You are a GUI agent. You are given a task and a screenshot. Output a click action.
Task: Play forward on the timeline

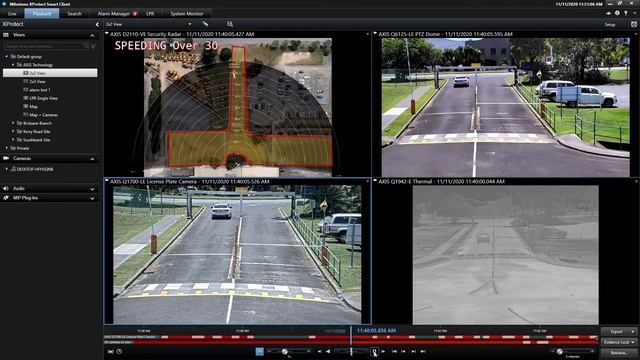[x=383, y=351]
